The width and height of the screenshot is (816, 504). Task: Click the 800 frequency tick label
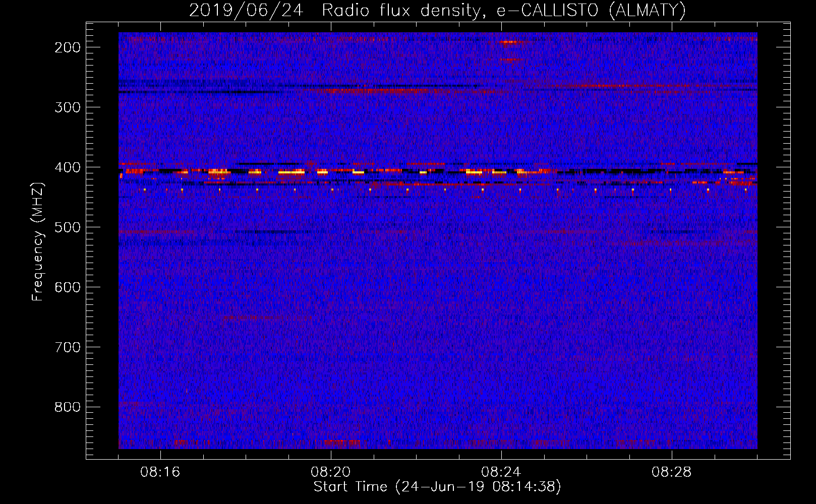(68, 407)
